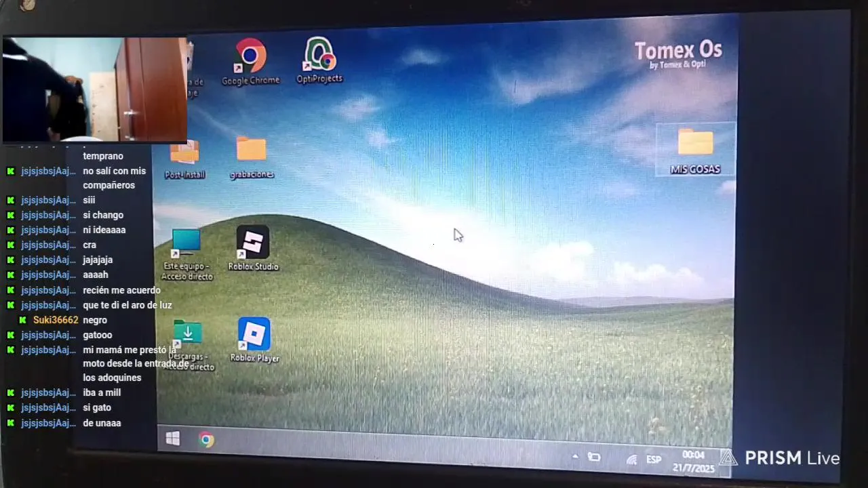Launch Roblox Studio from desktop

[x=253, y=248]
